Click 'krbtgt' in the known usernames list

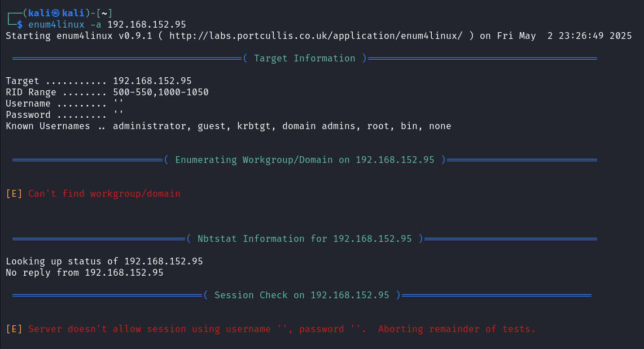tap(254, 126)
